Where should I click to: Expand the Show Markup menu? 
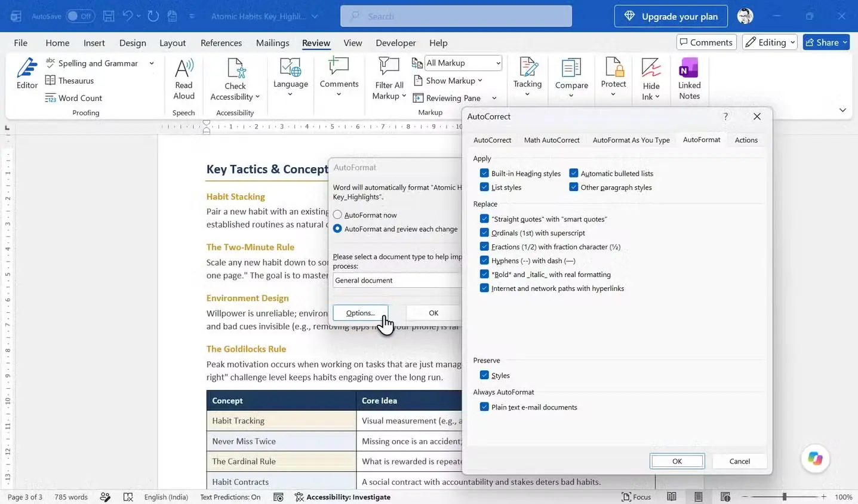point(448,81)
